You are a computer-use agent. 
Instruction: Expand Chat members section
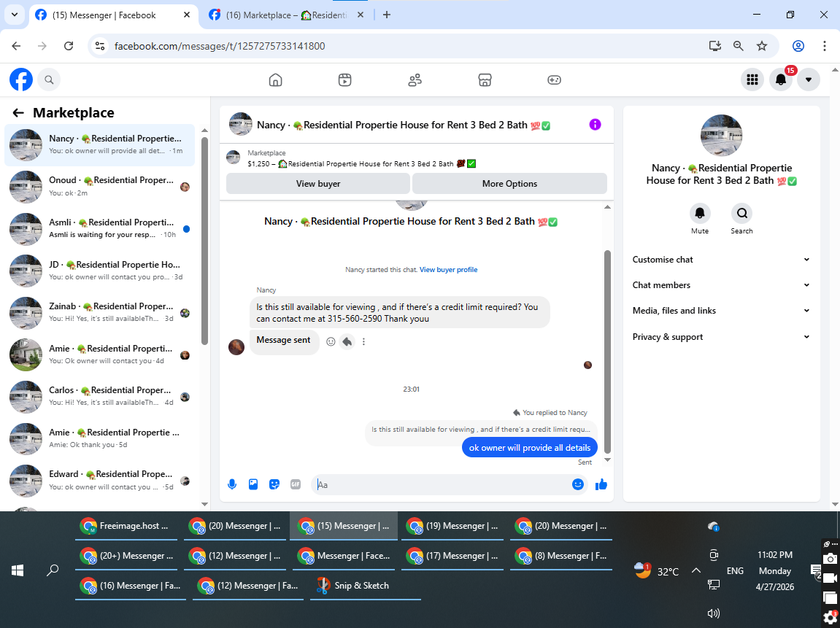coord(720,284)
